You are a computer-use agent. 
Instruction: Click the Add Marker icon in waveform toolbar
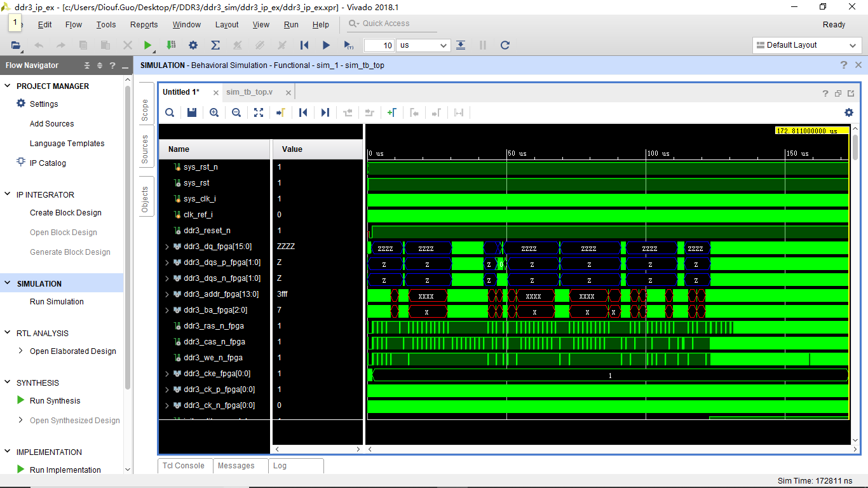pos(392,112)
